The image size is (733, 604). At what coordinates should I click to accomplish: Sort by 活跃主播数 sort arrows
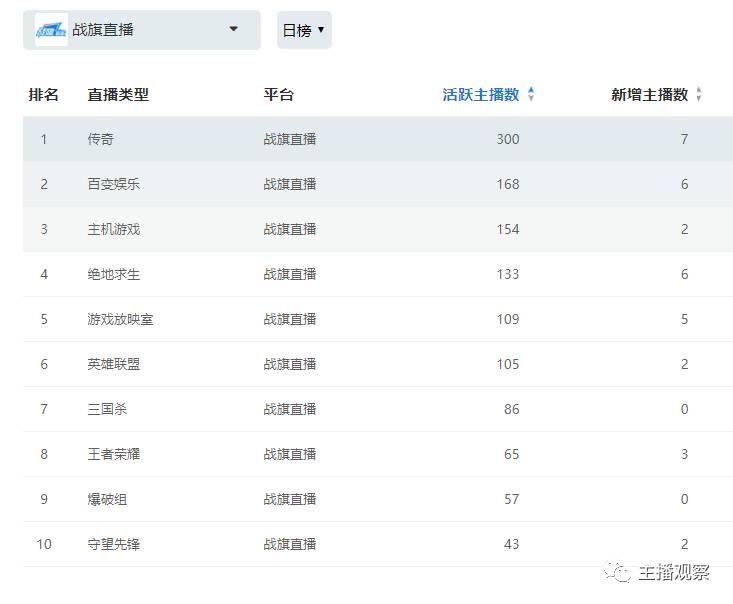click(531, 95)
